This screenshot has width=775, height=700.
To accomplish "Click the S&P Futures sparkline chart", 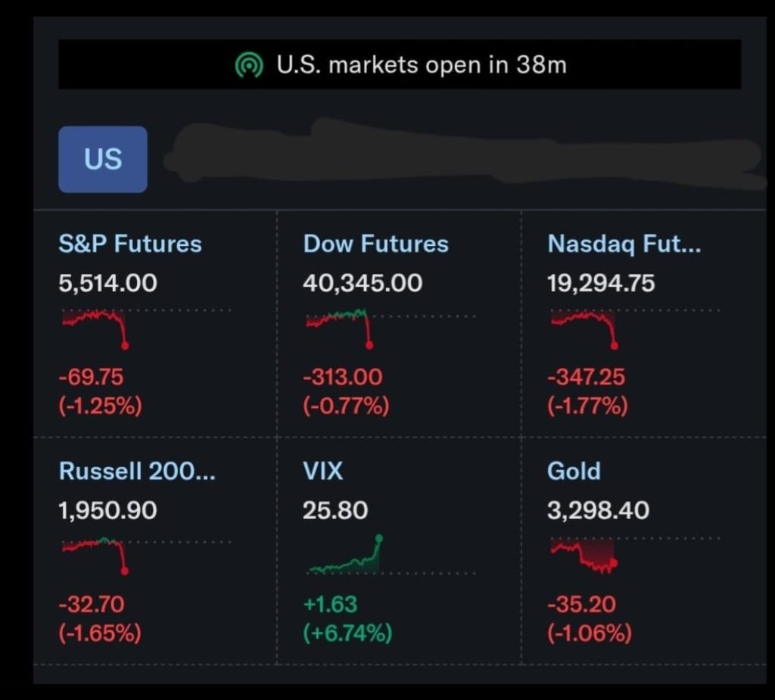I will tap(95, 327).
